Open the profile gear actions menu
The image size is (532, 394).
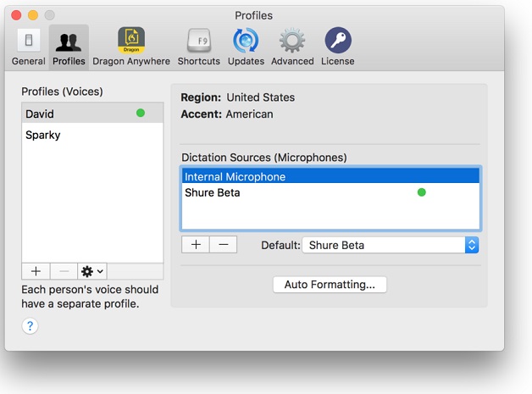(92, 271)
